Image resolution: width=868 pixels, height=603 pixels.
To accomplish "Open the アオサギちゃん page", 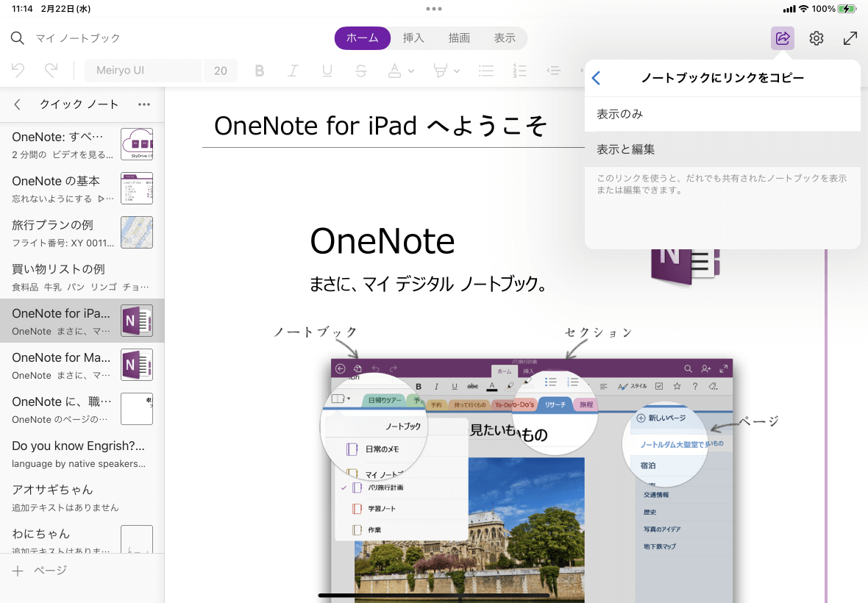I will pyautogui.click(x=82, y=497).
